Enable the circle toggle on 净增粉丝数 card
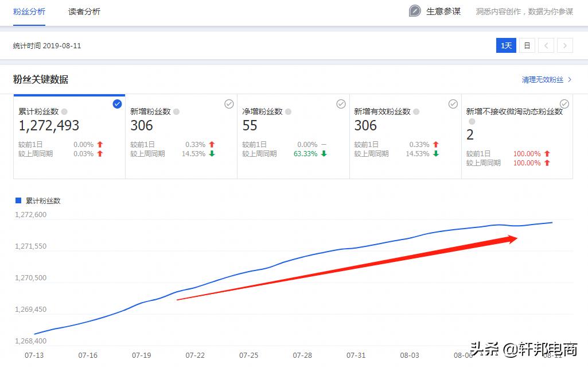Image resolution: width=588 pixels, height=367 pixels. 341,104
